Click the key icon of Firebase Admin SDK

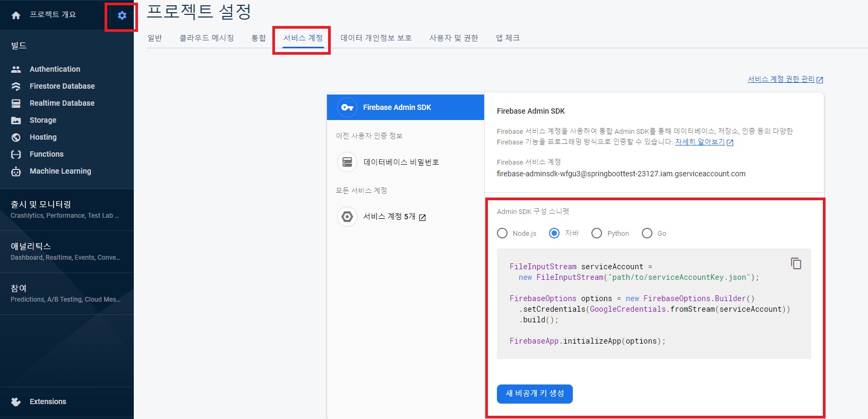click(x=347, y=107)
